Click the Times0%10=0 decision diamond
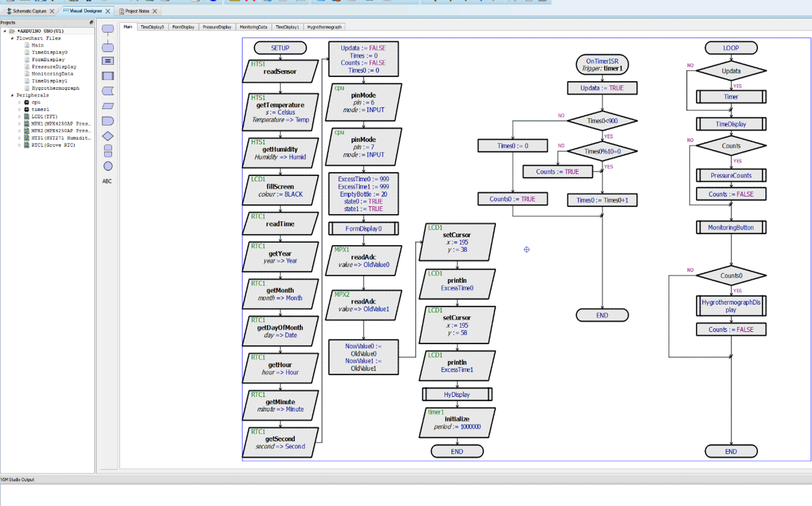This screenshot has width=812, height=506. tap(602, 151)
